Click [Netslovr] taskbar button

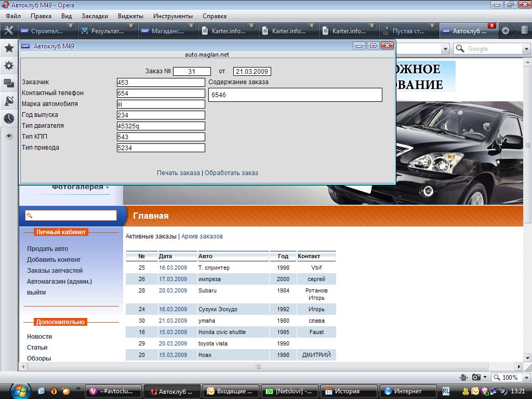tap(289, 392)
